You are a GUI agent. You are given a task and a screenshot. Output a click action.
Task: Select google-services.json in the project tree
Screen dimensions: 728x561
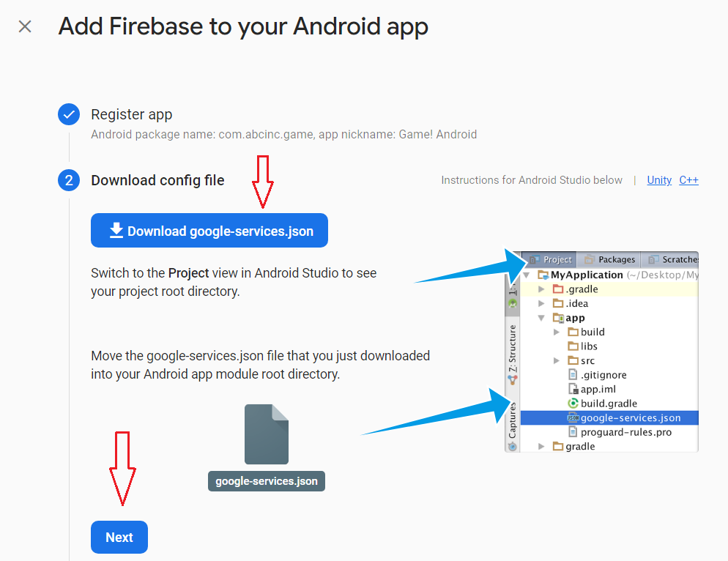coord(630,418)
